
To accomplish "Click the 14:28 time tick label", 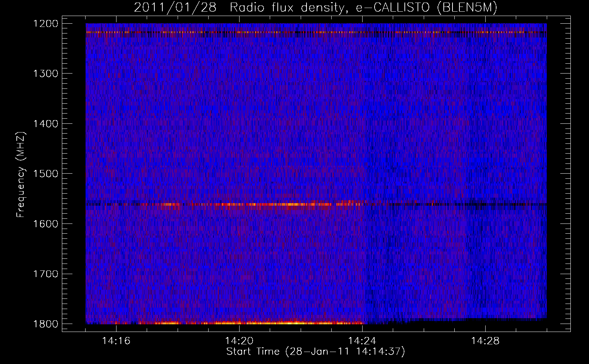I will coord(485,341).
